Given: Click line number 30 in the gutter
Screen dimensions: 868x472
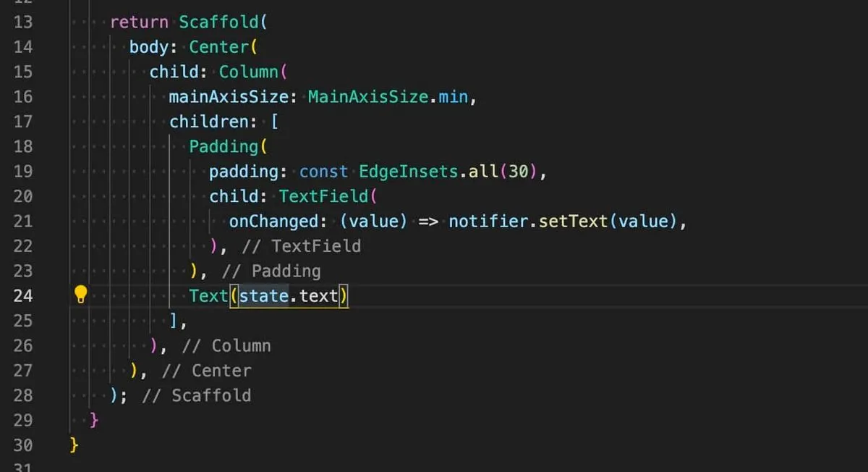Looking at the screenshot, I should click(x=22, y=445).
